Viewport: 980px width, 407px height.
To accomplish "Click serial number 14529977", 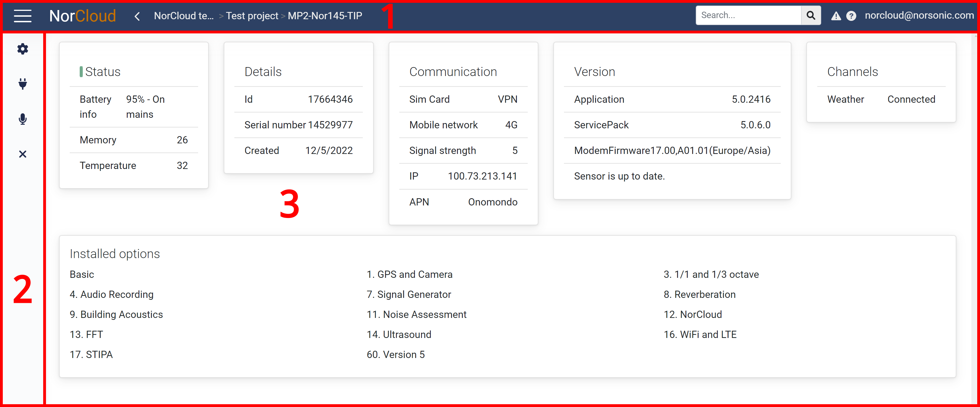I will [x=330, y=125].
